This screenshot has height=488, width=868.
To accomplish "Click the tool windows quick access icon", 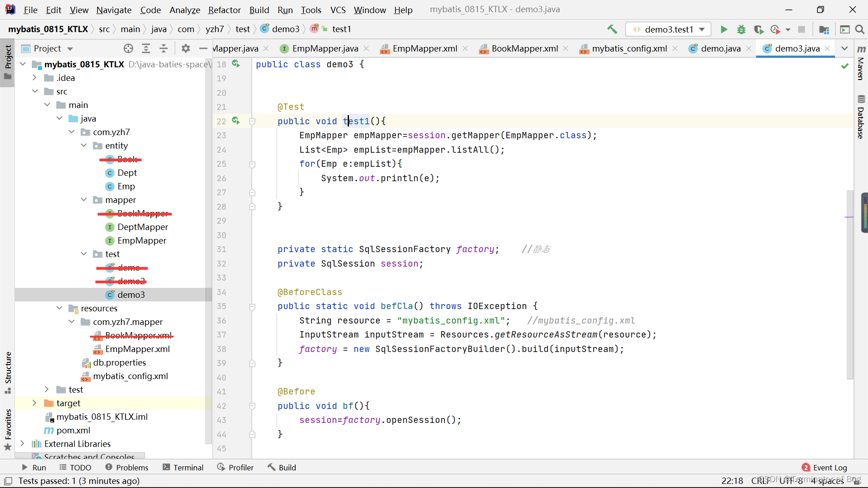I will click(8, 481).
